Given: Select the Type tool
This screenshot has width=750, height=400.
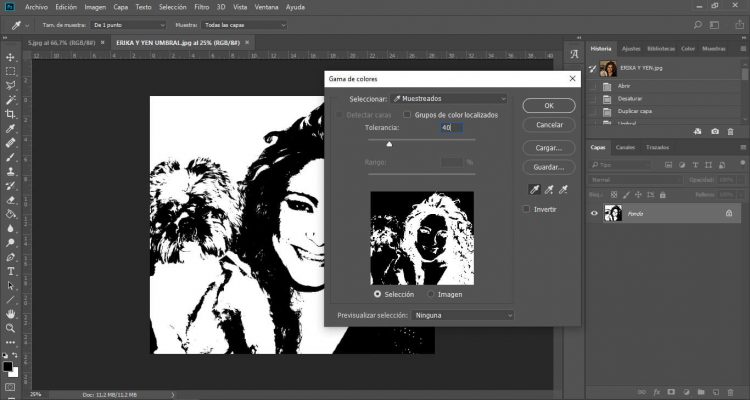Looking at the screenshot, I should [10, 271].
